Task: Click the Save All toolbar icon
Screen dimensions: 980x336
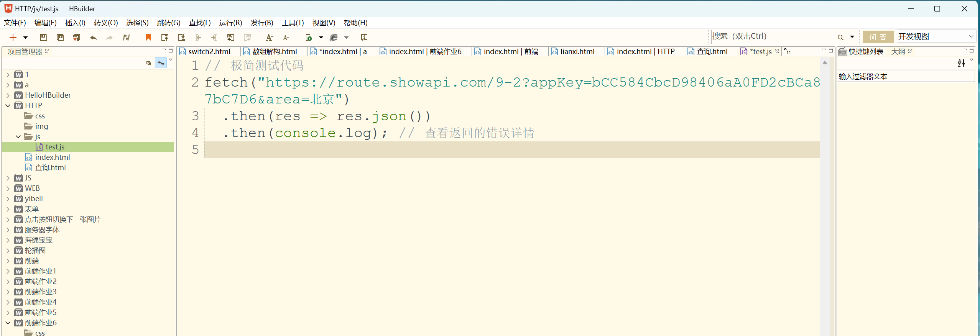Action: pos(60,37)
